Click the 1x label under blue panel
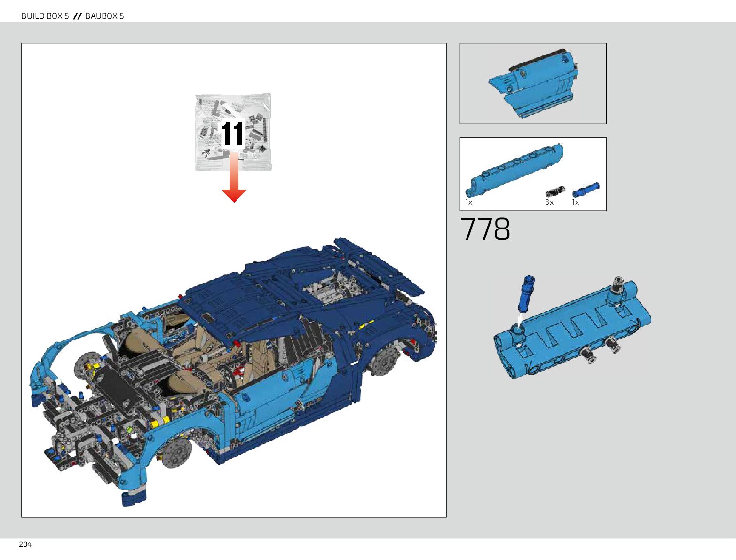Viewport: 736px width, 560px height. pos(468,202)
